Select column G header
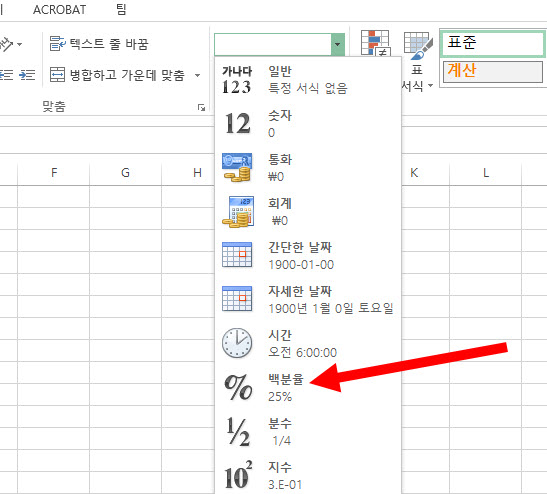 click(x=126, y=173)
